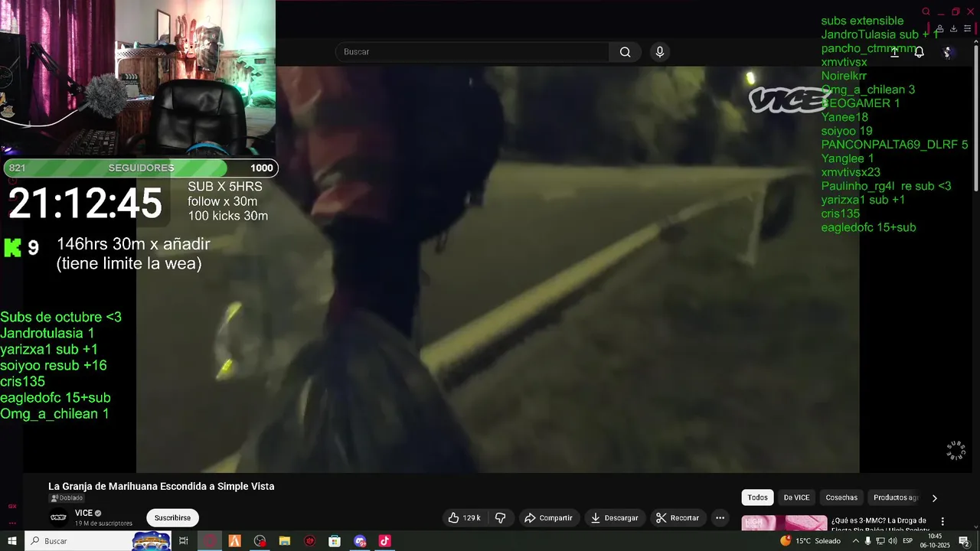Screen dimensions: 980x551
Task: Click the video title La Granja de Marihuana
Action: (x=162, y=487)
